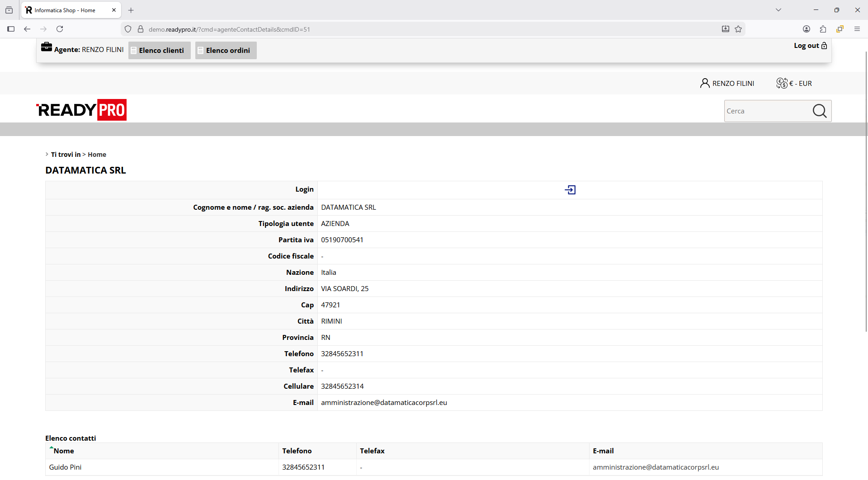Open the browser extensions panel
868x480 pixels.
(823, 29)
